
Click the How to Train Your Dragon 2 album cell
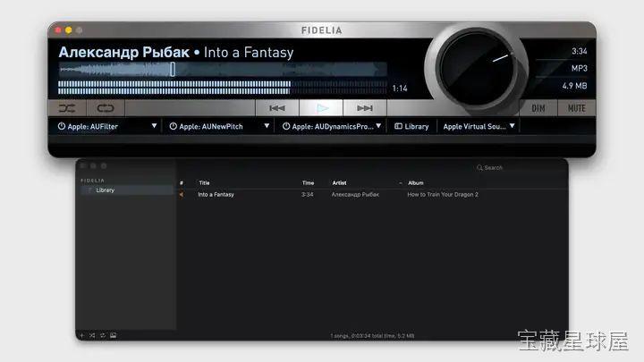click(x=443, y=195)
